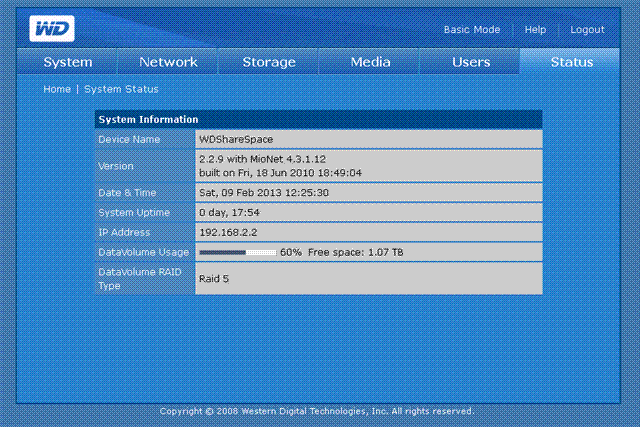This screenshot has height=427, width=640.
Task: Select the 0 day, 17:54 uptime value
Action: click(x=229, y=213)
